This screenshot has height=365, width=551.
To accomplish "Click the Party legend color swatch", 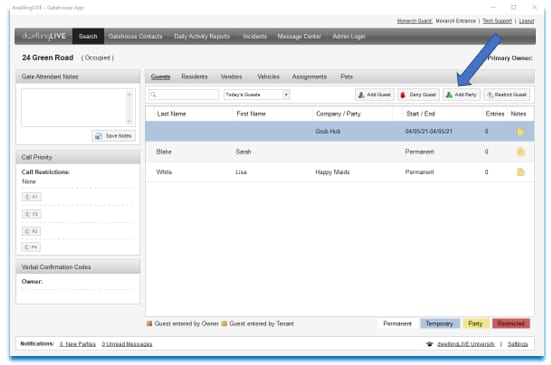I will click(x=475, y=324).
